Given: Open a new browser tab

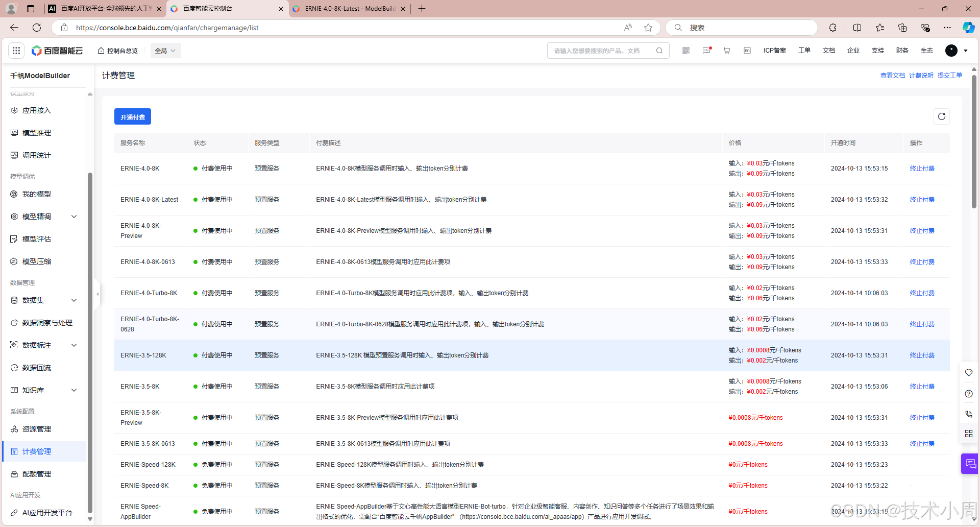Looking at the screenshot, I should [x=422, y=9].
